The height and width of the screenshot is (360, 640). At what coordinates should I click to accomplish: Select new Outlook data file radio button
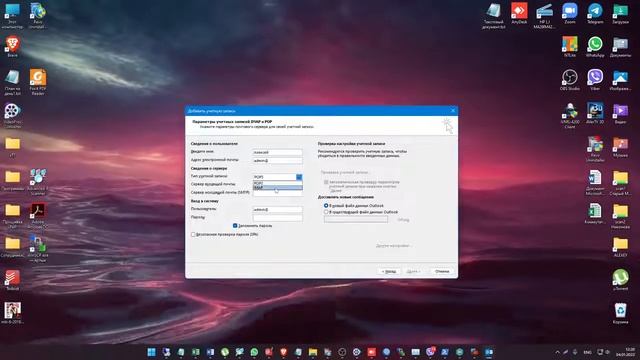tap(326, 206)
